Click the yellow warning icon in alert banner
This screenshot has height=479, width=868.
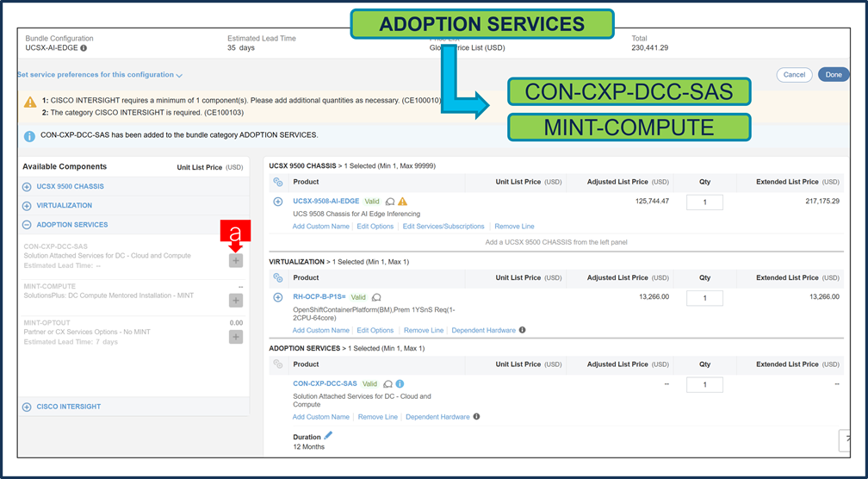(30, 102)
